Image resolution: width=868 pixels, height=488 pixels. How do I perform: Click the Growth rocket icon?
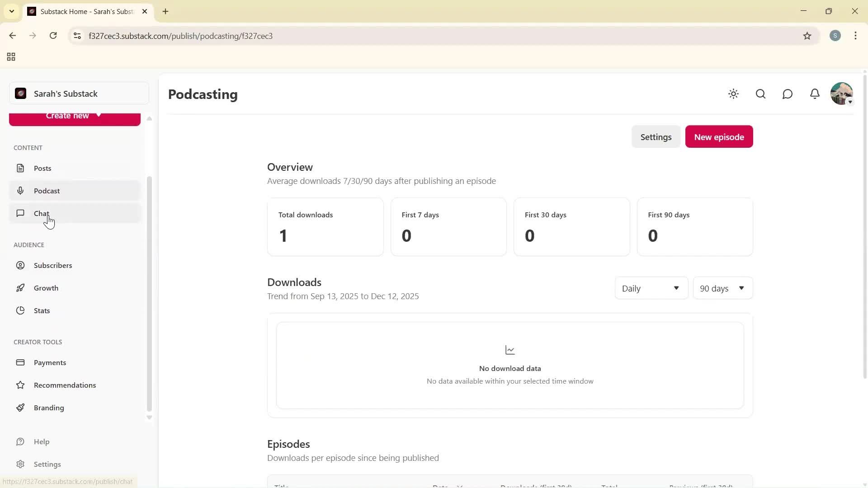coord(21,288)
